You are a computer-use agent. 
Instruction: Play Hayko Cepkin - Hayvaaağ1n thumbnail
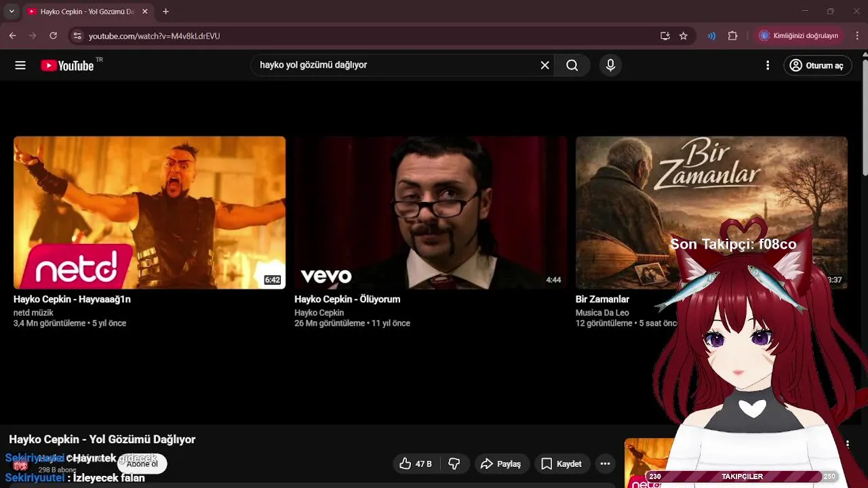pyautogui.click(x=149, y=213)
